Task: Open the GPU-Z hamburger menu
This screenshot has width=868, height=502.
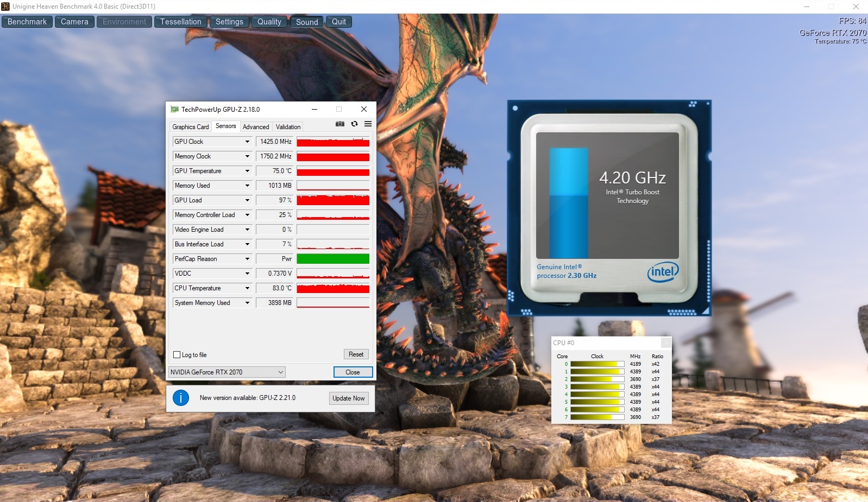Action: 368,124
